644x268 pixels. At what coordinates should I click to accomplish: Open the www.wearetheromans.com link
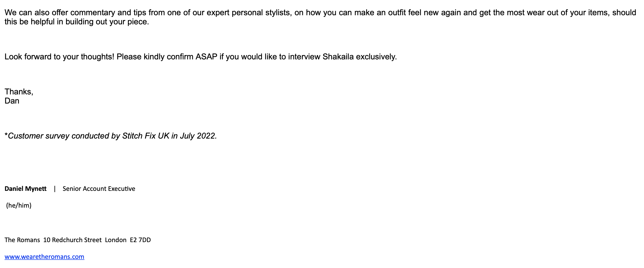(44, 257)
